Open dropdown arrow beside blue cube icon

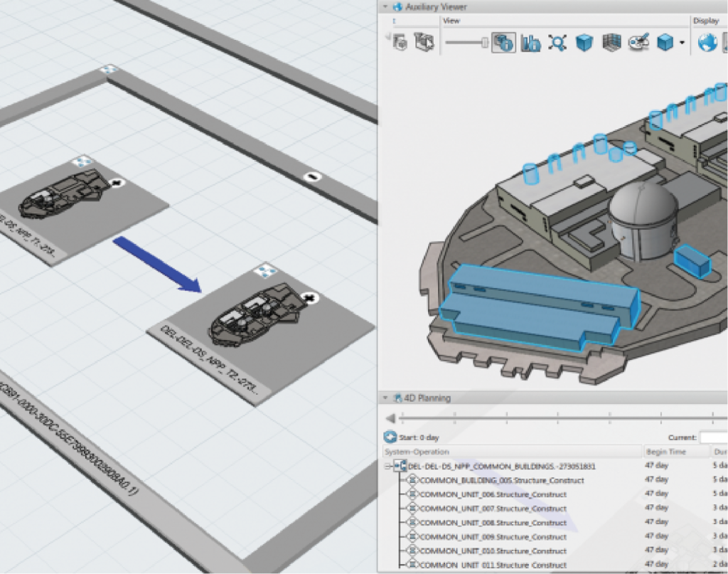(682, 43)
